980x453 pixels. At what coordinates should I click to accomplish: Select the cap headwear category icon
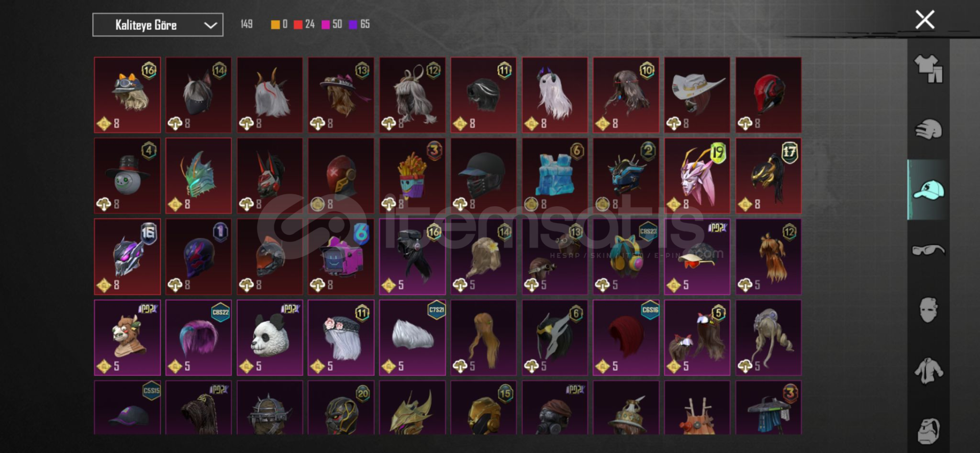click(928, 190)
